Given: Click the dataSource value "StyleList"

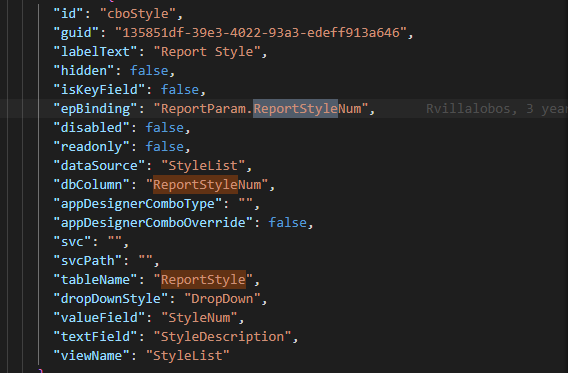Looking at the screenshot, I should click(203, 166).
